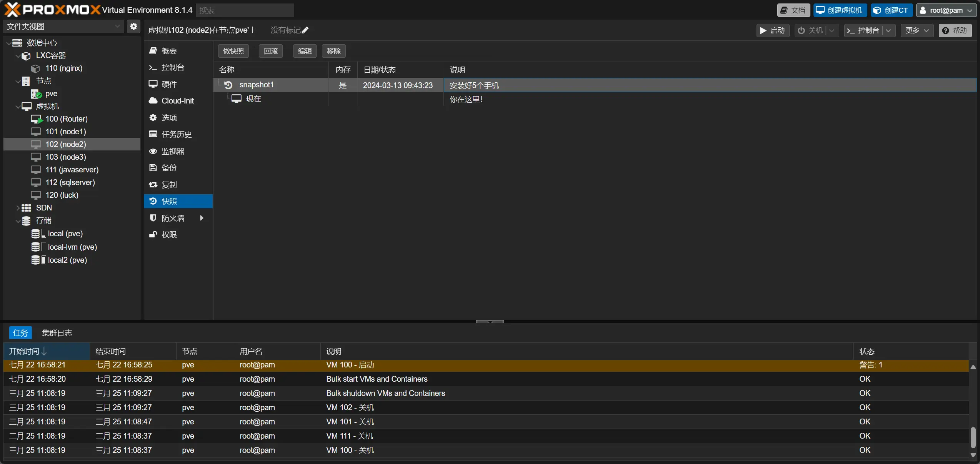Select the local-lvm (pve) storage
The height and width of the screenshot is (464, 980).
coord(72,247)
